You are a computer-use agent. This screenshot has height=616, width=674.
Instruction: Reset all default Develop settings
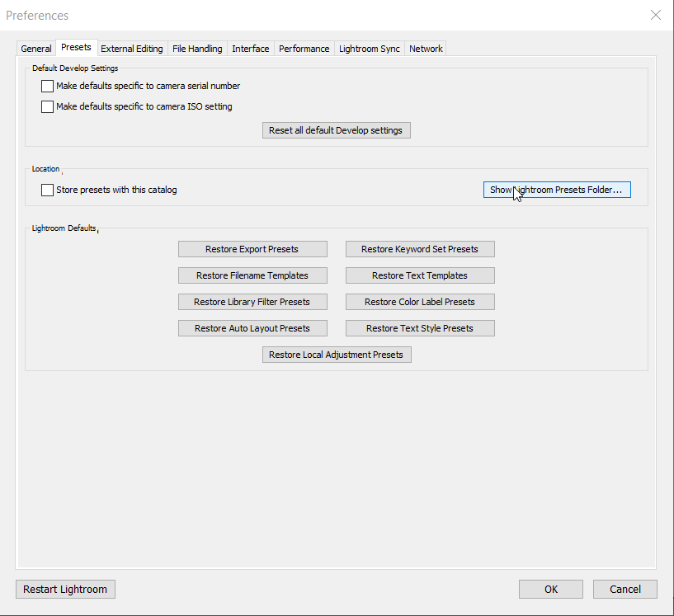click(x=336, y=129)
